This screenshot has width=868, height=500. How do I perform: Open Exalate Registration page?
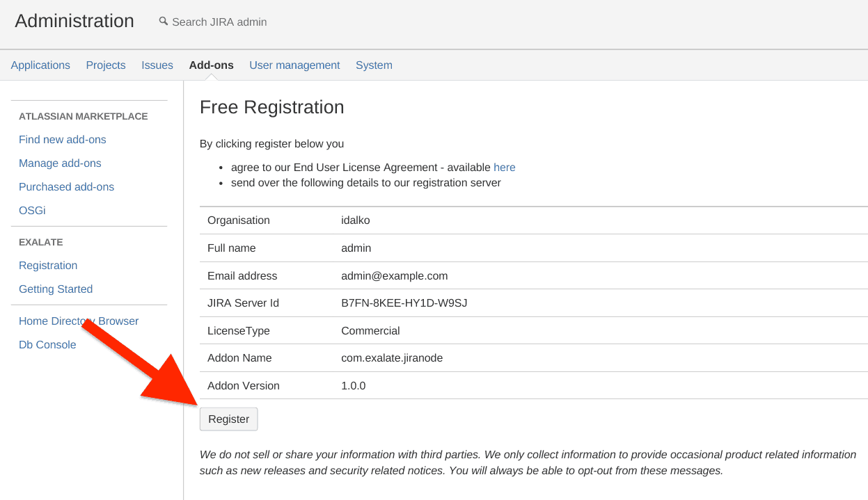48,266
